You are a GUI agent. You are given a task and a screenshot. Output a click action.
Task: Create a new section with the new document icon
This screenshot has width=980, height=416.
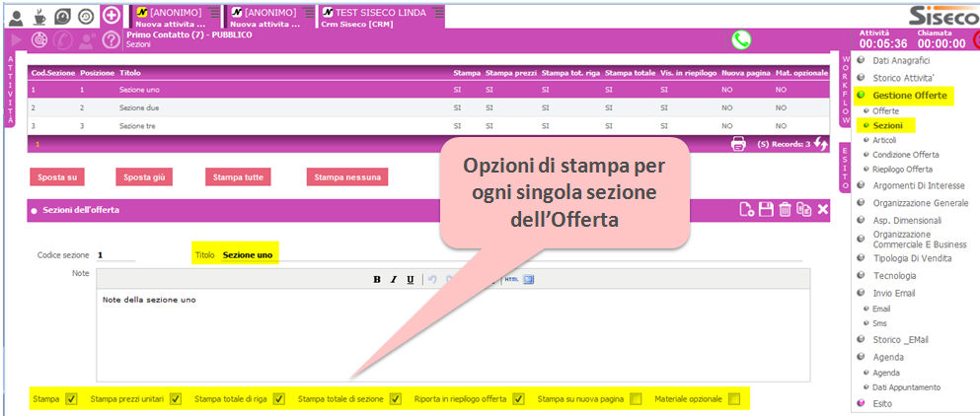[x=747, y=209]
